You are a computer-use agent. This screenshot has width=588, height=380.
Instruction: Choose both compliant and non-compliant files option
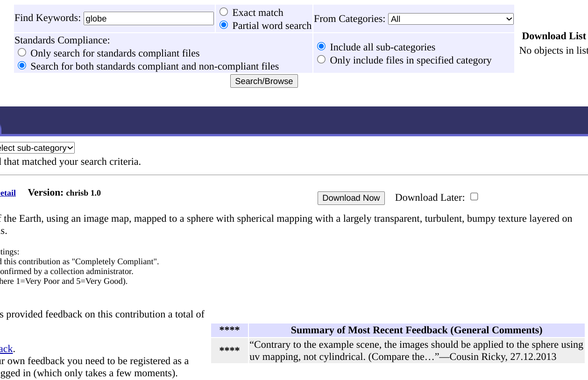click(22, 66)
